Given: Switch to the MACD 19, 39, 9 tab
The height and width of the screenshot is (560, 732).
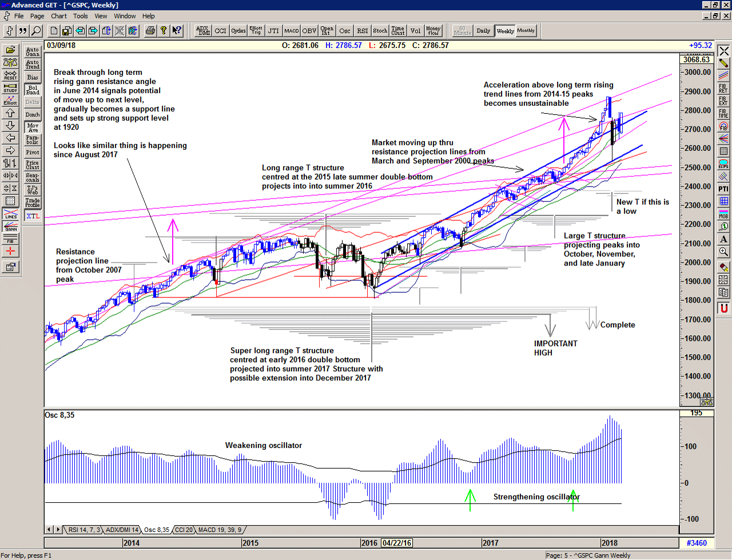Looking at the screenshot, I should (x=220, y=530).
